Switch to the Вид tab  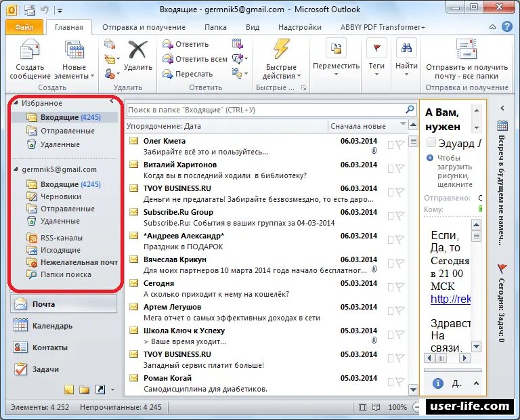coord(253,27)
